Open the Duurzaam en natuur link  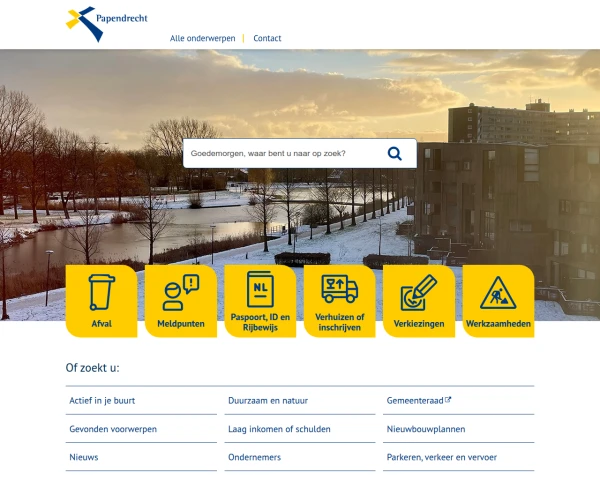pos(268,400)
